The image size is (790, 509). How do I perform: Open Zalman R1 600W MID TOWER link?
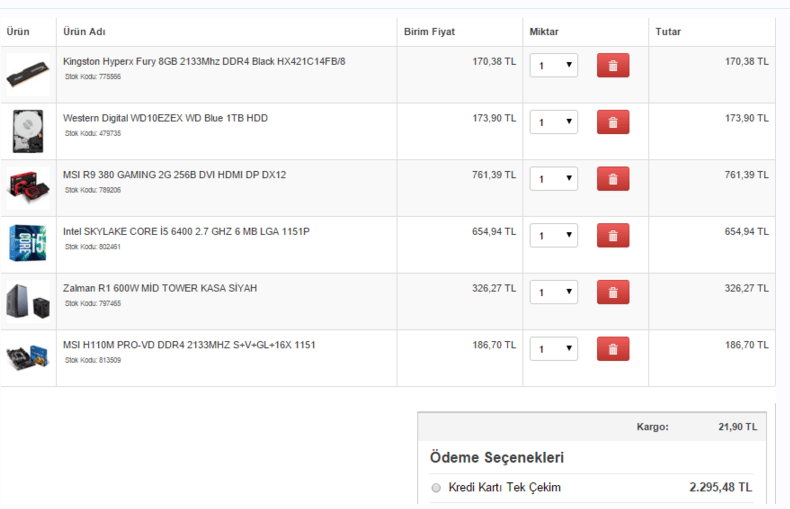pos(160,288)
